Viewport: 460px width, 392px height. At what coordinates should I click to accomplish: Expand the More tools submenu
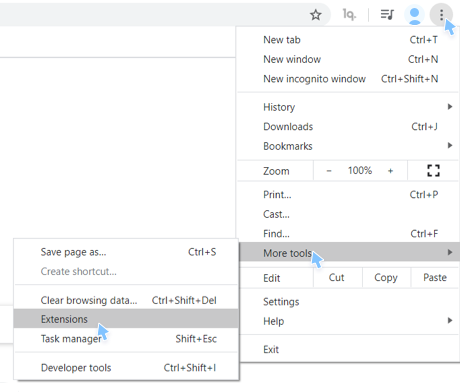350,252
